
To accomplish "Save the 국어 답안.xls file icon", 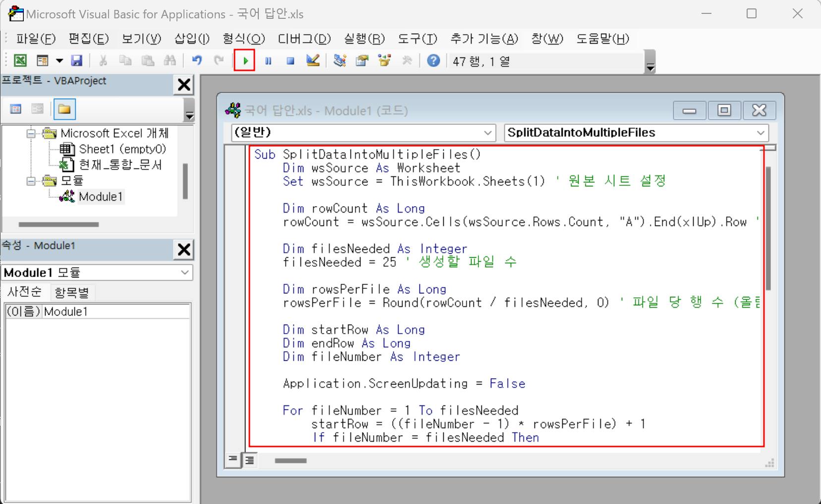I will pyautogui.click(x=76, y=61).
